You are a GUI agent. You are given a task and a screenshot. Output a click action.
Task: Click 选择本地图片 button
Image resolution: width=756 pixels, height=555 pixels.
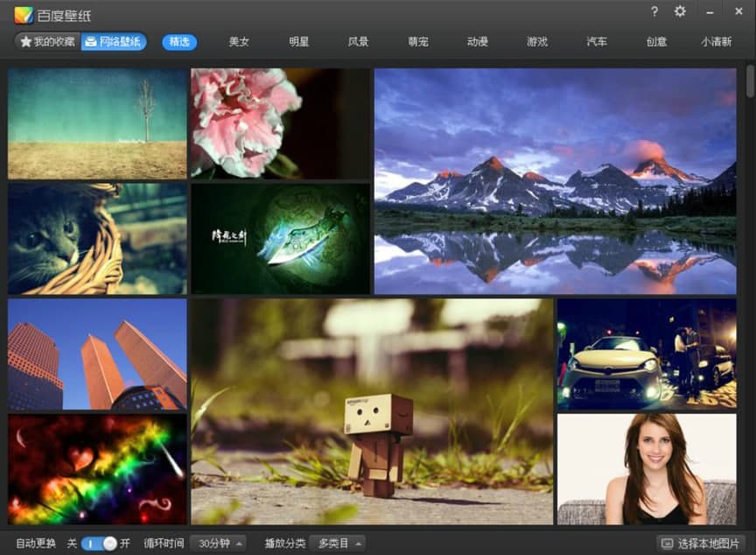701,543
